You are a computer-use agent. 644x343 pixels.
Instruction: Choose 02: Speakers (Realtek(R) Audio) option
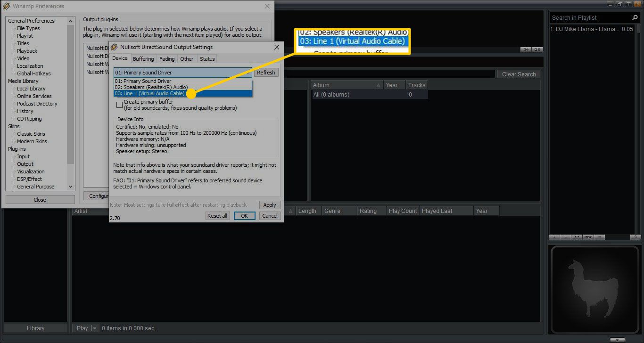point(182,87)
